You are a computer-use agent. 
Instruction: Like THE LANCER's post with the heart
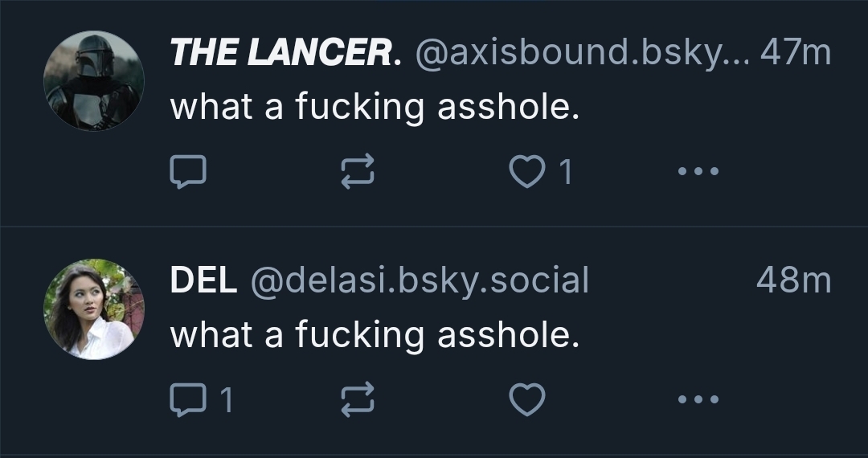pyautogui.click(x=526, y=171)
